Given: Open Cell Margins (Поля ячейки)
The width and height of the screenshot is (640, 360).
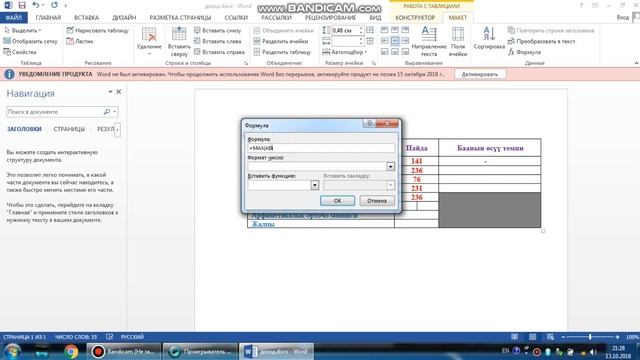Looking at the screenshot, I should click(x=458, y=42).
